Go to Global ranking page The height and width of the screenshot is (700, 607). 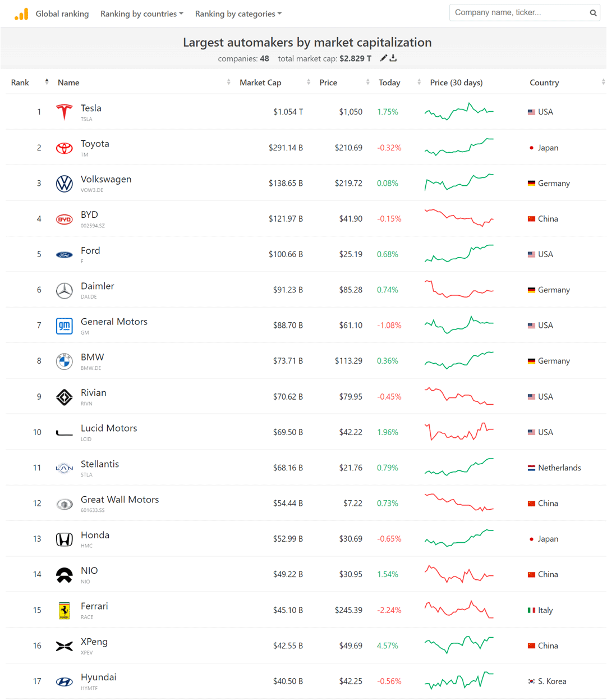[x=62, y=14]
